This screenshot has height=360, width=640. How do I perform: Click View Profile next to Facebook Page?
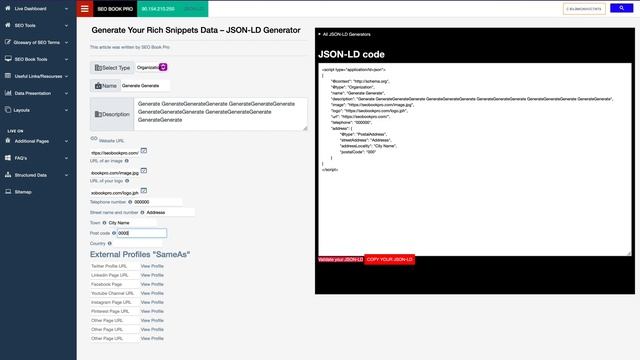(x=152, y=284)
